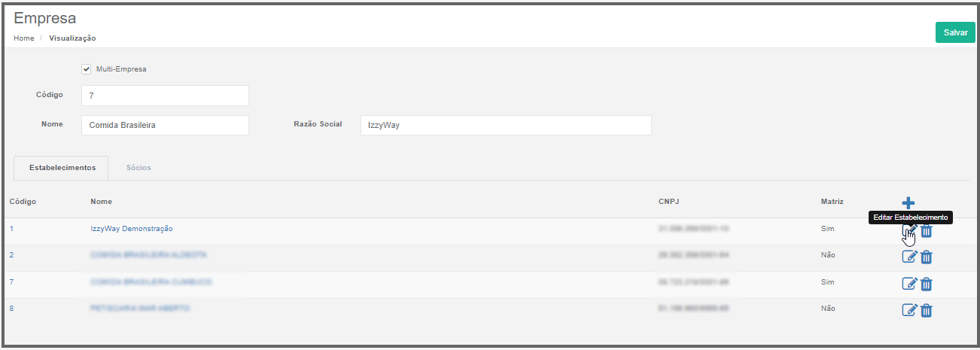Image resolution: width=980 pixels, height=350 pixels.
Task: Click the plus icon to add establishment
Action: (908, 202)
